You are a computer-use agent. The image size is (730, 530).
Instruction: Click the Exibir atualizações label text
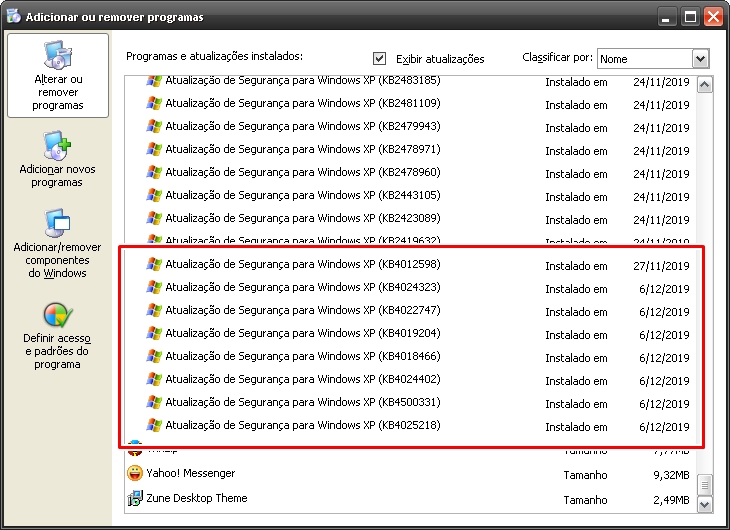(440, 59)
